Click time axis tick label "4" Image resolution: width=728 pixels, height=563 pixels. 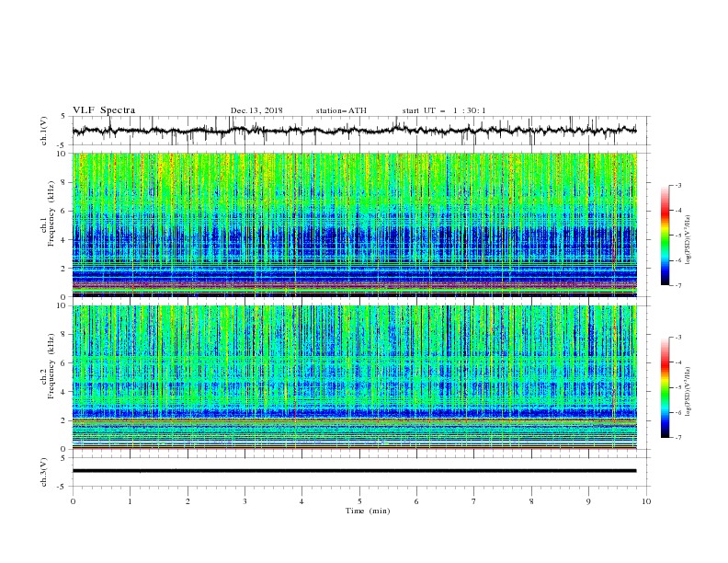(302, 501)
